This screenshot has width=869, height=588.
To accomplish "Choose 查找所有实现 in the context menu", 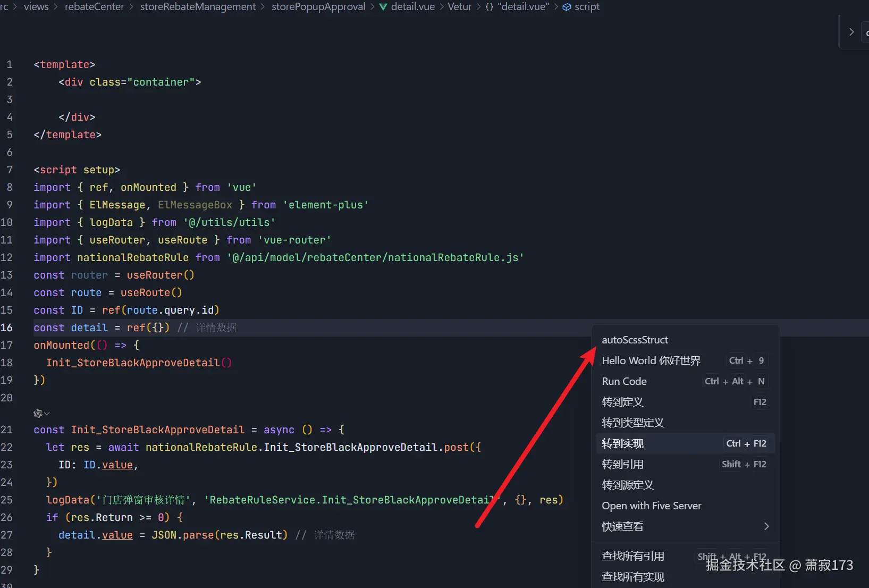I will point(686,577).
